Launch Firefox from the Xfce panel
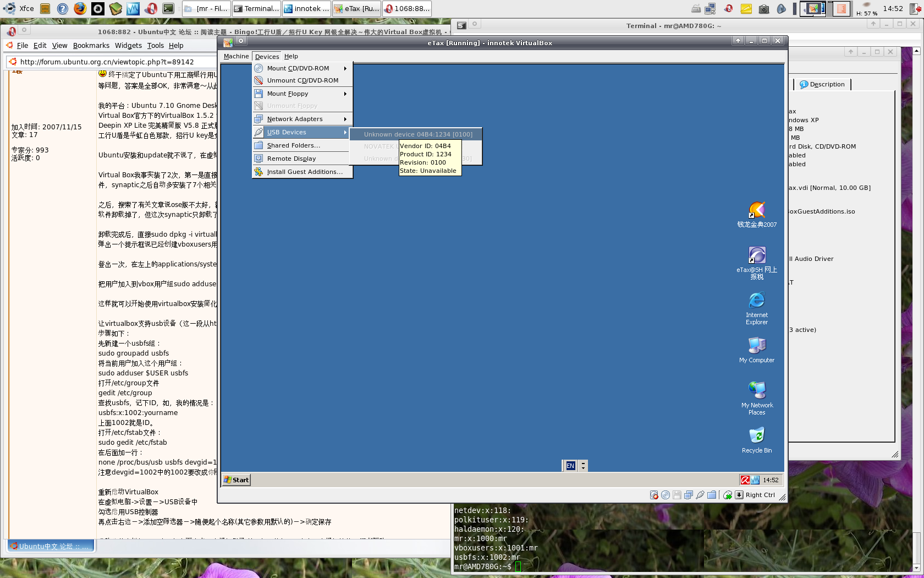Viewport: 924px width, 578px height. (x=80, y=8)
